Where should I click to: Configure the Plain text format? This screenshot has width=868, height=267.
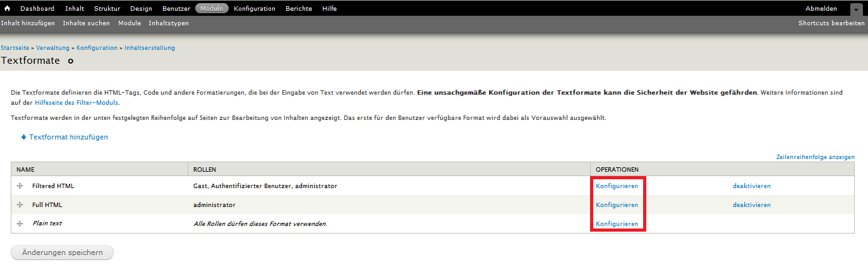pyautogui.click(x=617, y=224)
